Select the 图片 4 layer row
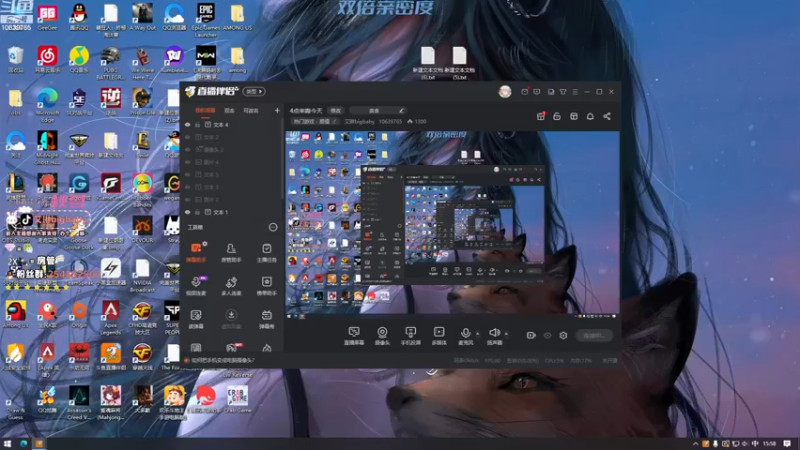Screen dimensions: 800x450 click(x=232, y=162)
